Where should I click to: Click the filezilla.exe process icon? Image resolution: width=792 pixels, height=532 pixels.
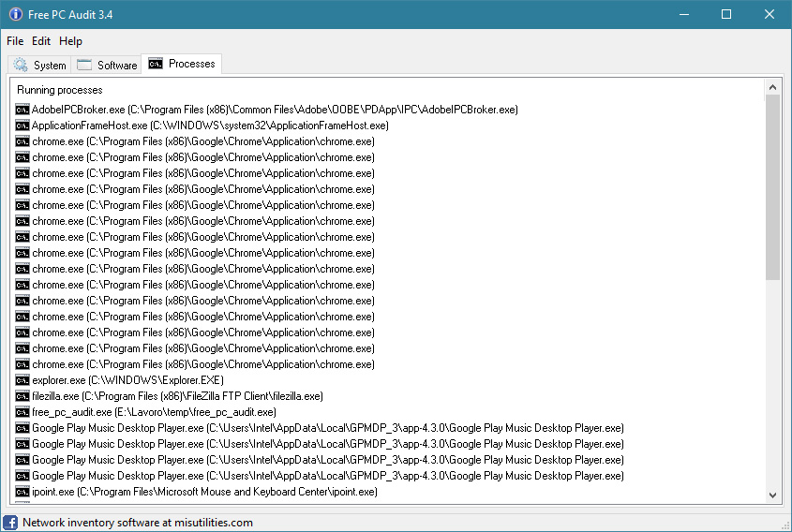click(22, 396)
